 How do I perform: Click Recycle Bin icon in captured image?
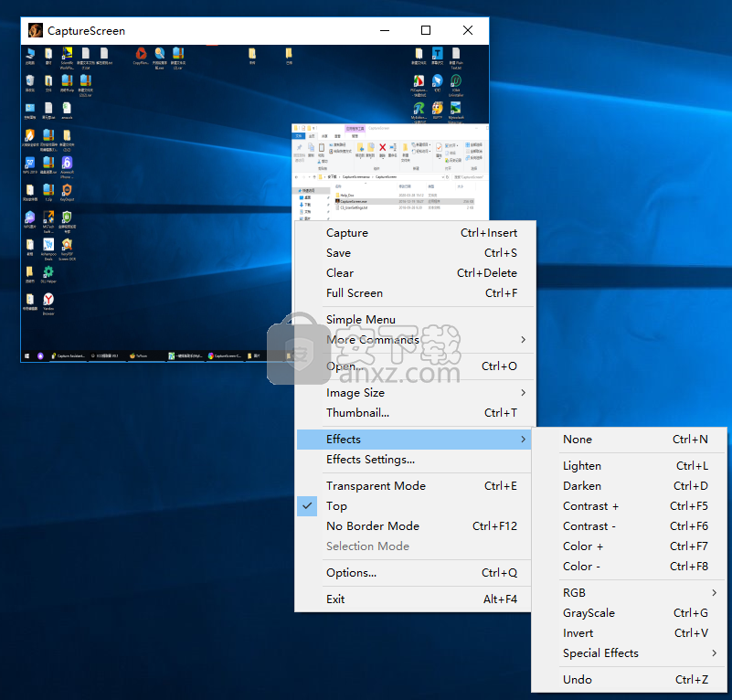point(30,80)
